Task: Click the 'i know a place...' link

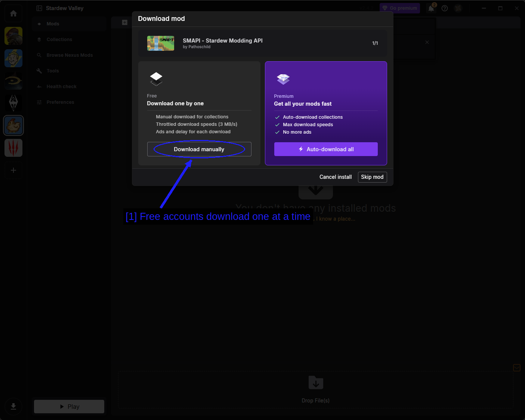Action: pos(336,219)
